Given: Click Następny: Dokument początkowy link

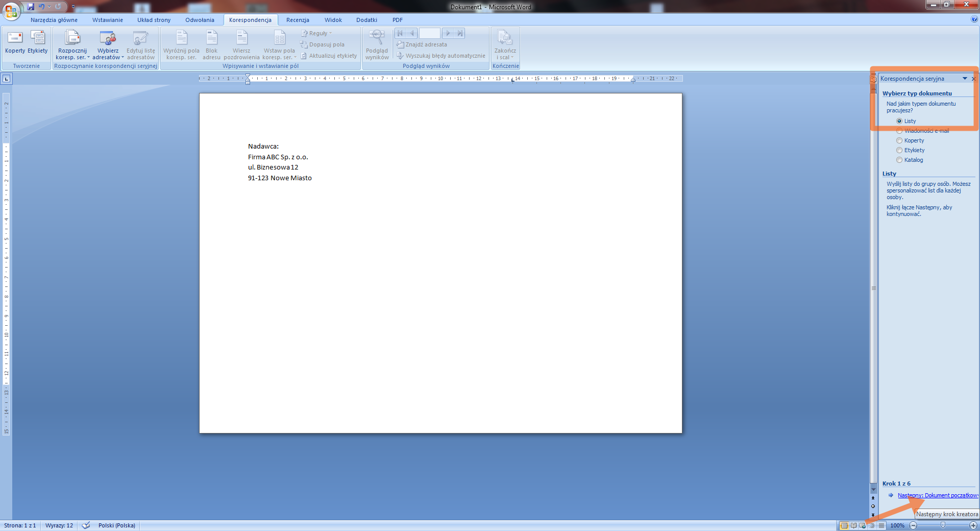Looking at the screenshot, I should point(937,495).
